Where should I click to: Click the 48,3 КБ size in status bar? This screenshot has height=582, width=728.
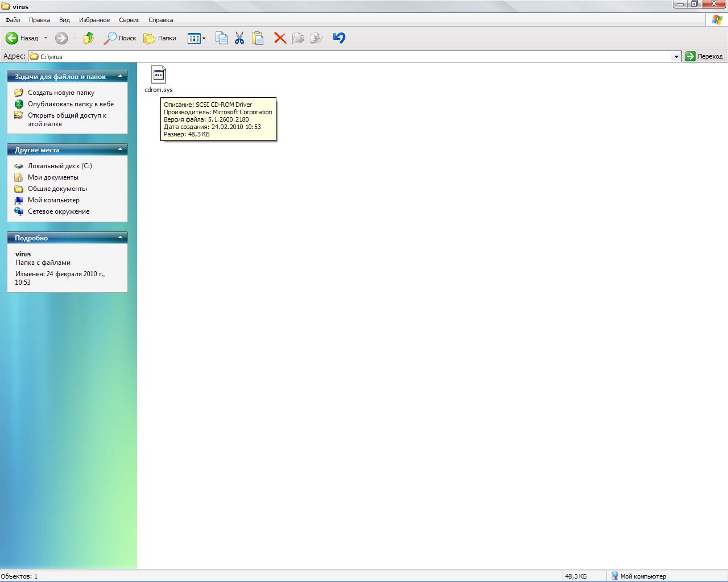point(576,576)
